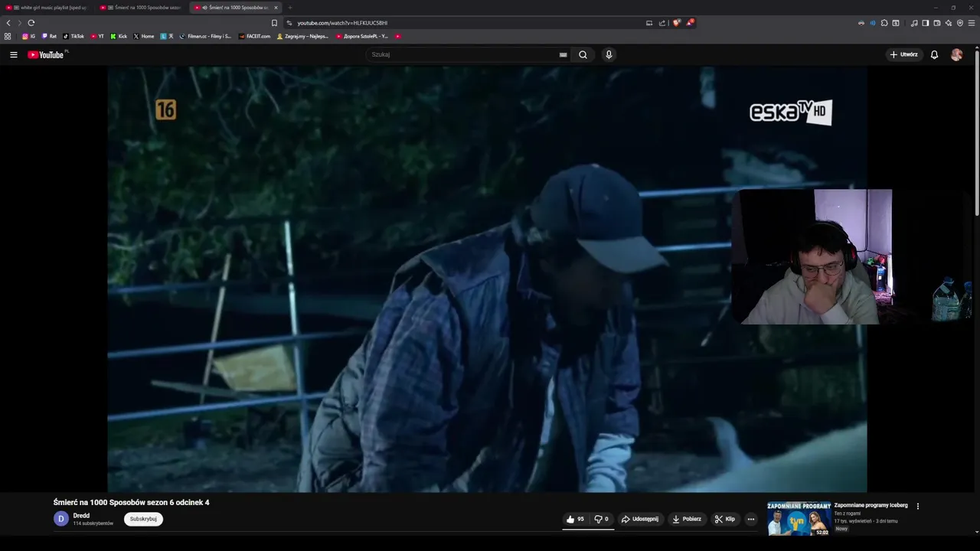Share this page via address bar icon
The image size is (980, 551).
click(x=662, y=23)
